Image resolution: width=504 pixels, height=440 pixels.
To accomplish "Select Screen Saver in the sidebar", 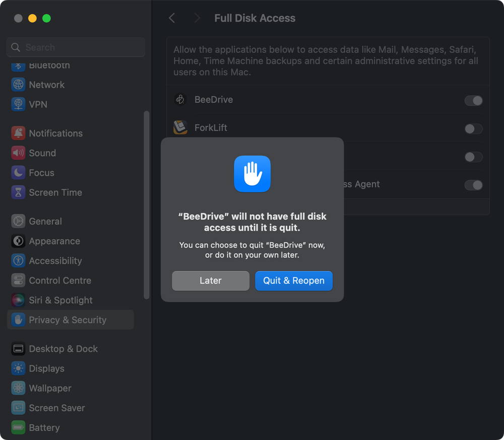I will (x=71, y=408).
